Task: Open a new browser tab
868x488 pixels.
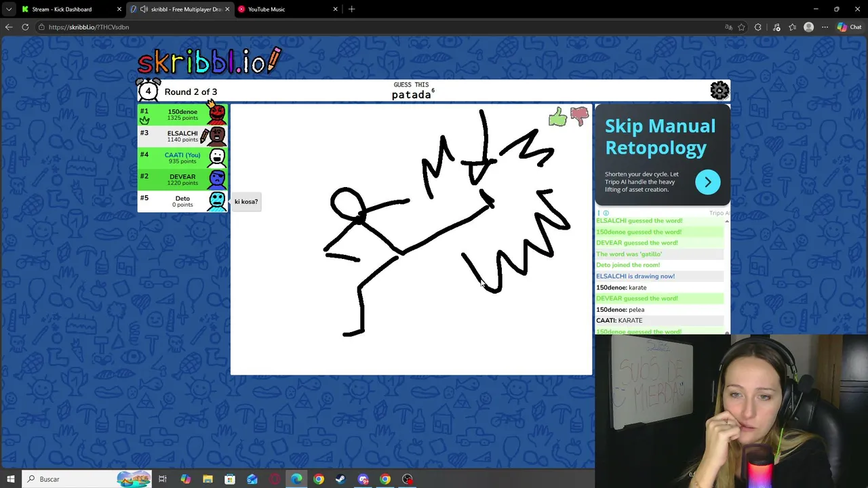Action: coord(351,9)
